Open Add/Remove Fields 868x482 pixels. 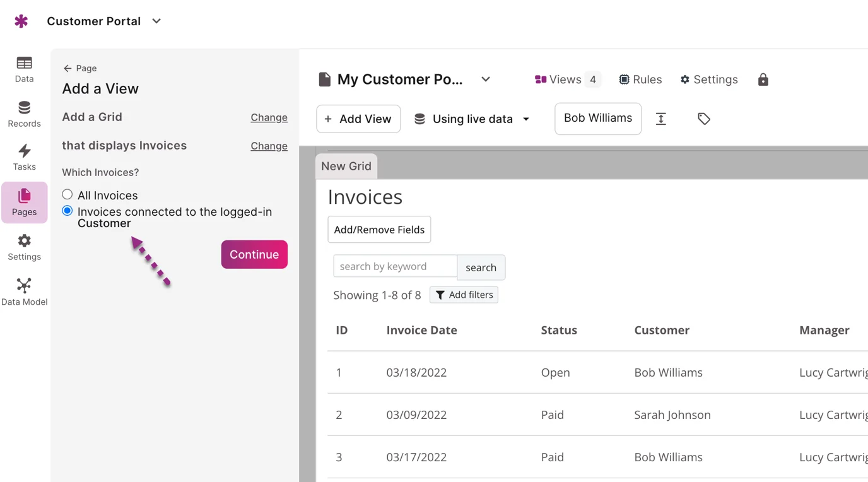point(379,230)
